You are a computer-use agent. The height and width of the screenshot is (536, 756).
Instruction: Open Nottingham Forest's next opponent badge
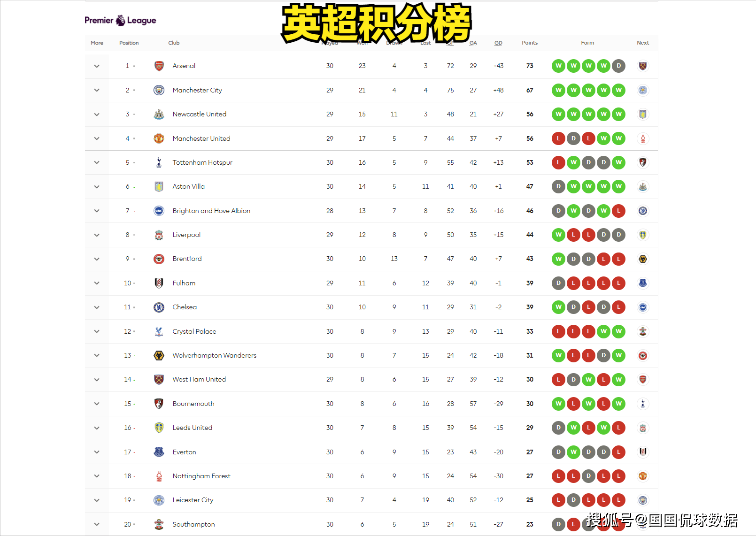coord(643,476)
